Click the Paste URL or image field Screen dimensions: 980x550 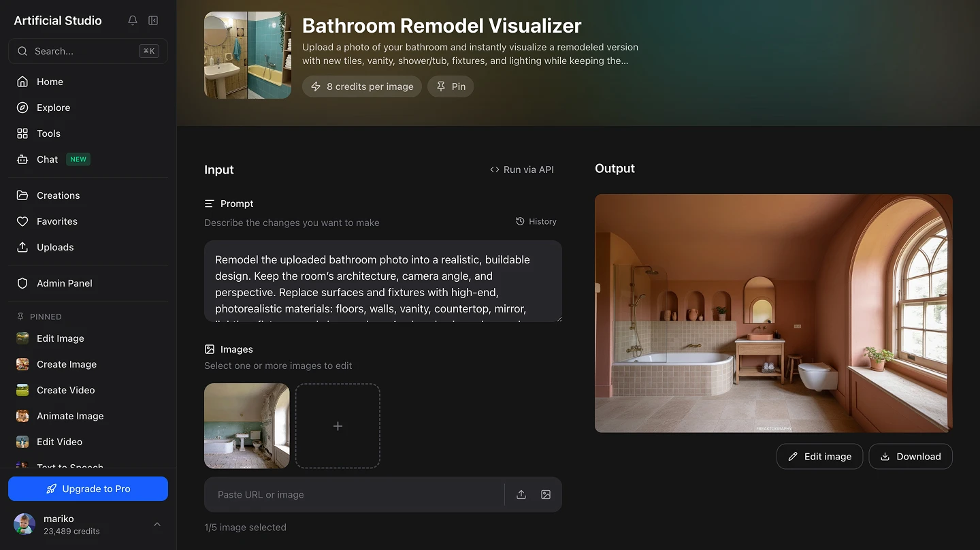[x=354, y=495]
